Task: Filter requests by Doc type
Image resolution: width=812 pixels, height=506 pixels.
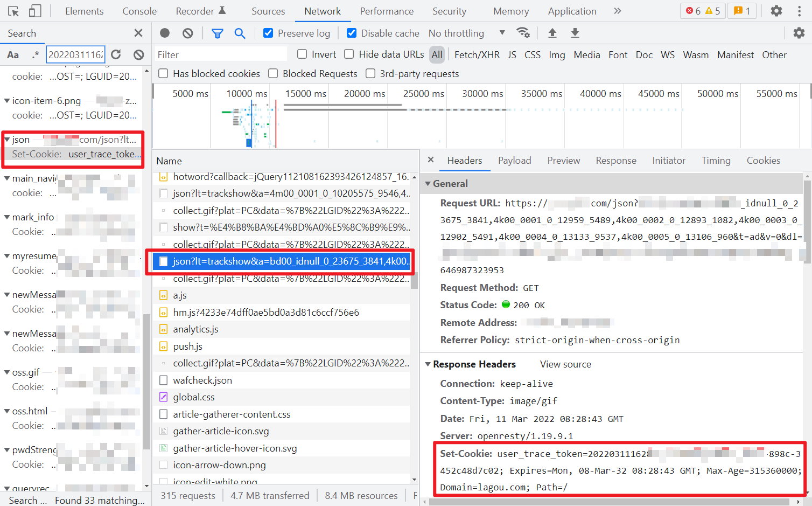Action: point(644,54)
